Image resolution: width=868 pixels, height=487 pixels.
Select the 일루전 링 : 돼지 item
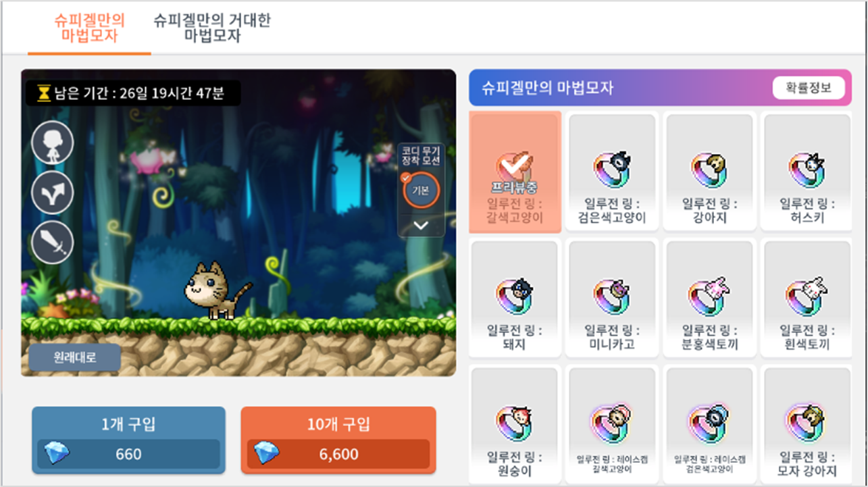(515, 298)
